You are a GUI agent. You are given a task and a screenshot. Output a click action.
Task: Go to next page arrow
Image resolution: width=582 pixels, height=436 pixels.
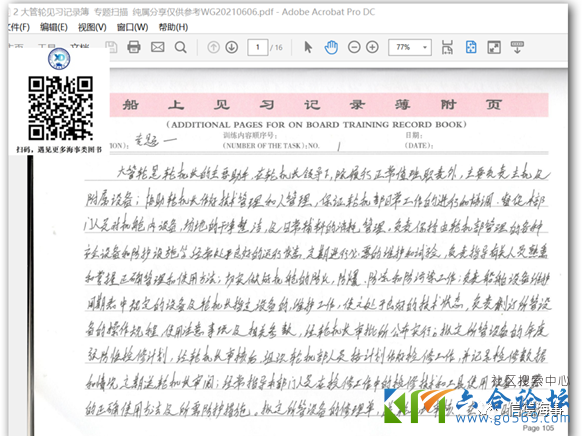point(232,47)
